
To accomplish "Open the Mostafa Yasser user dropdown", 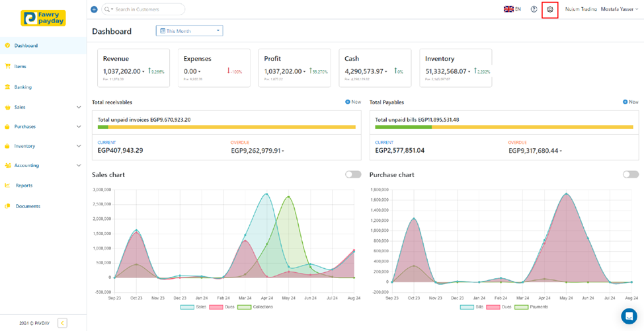I will (620, 10).
